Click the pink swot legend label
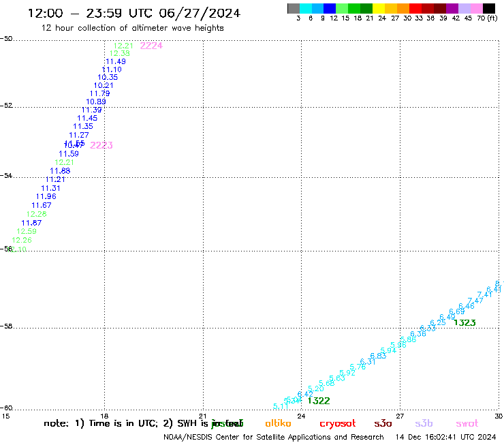Screen dimensions: 504x443 tap(467, 423)
